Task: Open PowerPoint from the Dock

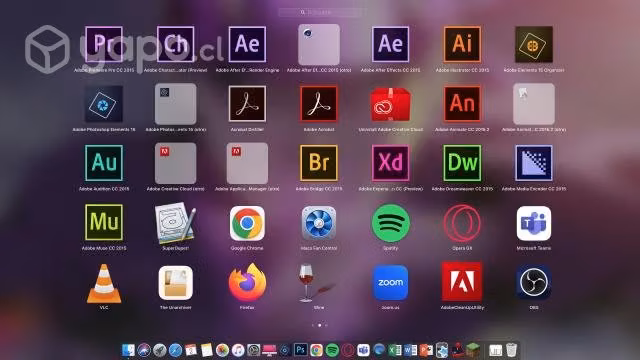Action: (426, 350)
